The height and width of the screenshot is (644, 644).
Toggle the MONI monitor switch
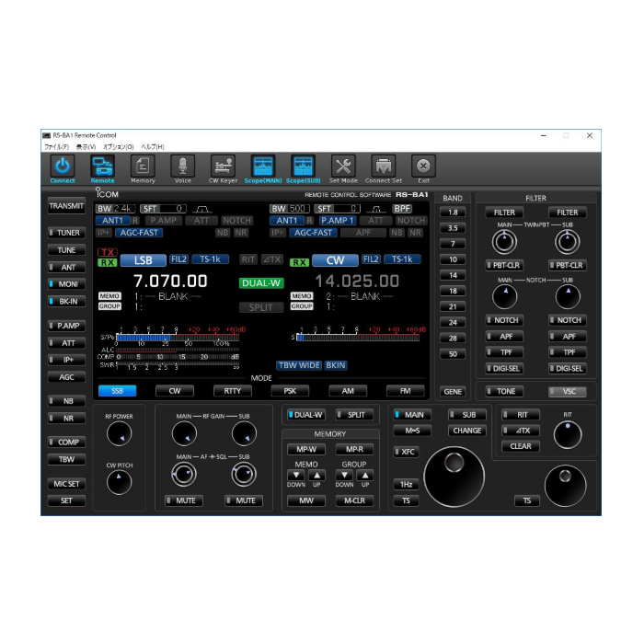[66, 284]
